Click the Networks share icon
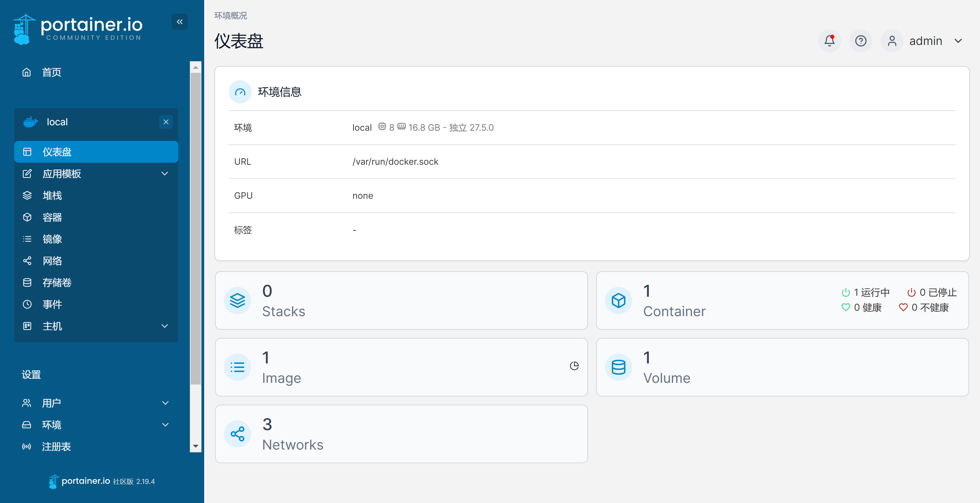 (x=238, y=434)
